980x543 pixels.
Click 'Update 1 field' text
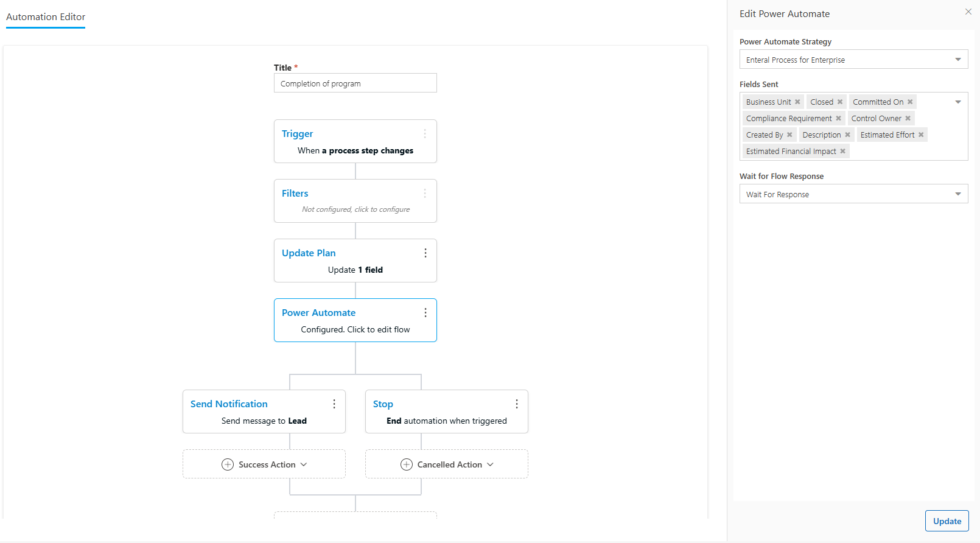(355, 270)
